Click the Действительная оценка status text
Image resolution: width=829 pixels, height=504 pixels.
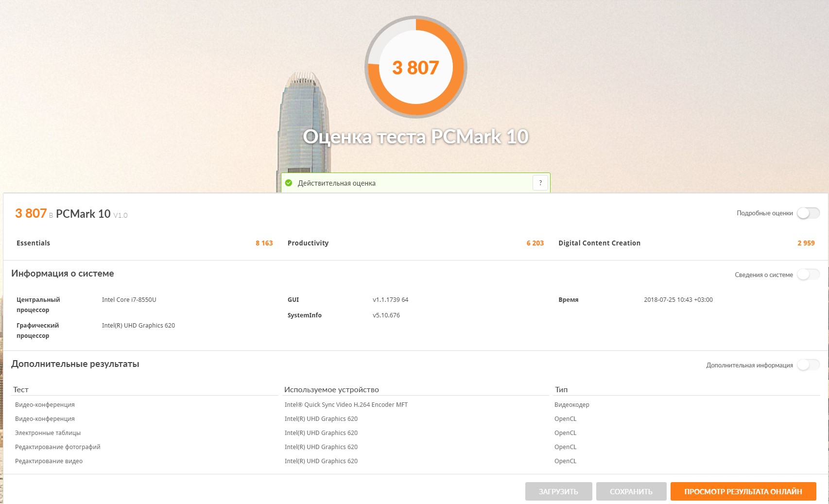[336, 183]
